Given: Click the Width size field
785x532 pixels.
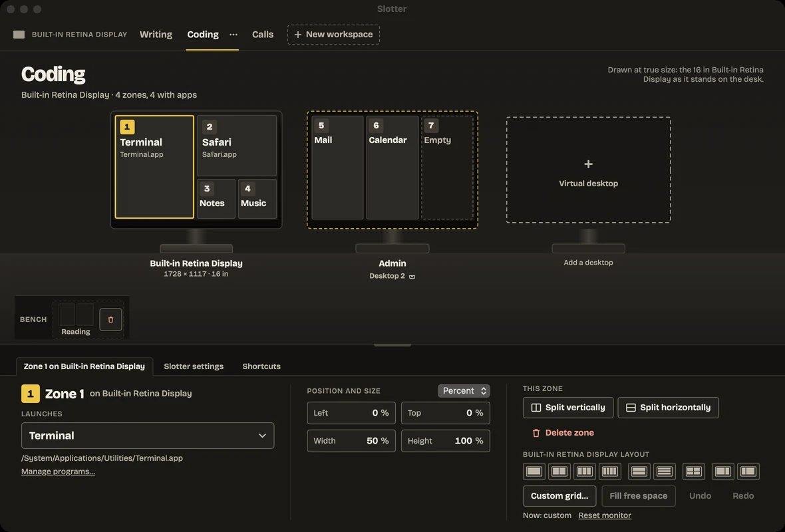Looking at the screenshot, I should 351,441.
